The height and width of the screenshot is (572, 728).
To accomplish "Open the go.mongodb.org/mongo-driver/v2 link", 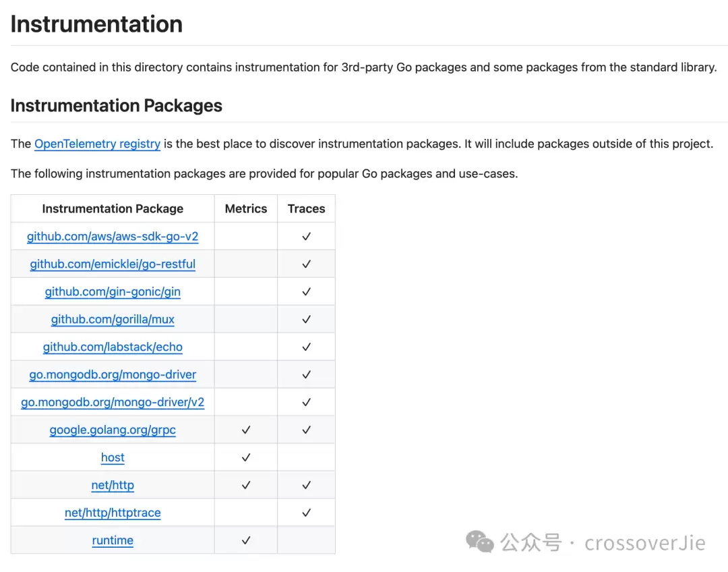I will 113,403.
